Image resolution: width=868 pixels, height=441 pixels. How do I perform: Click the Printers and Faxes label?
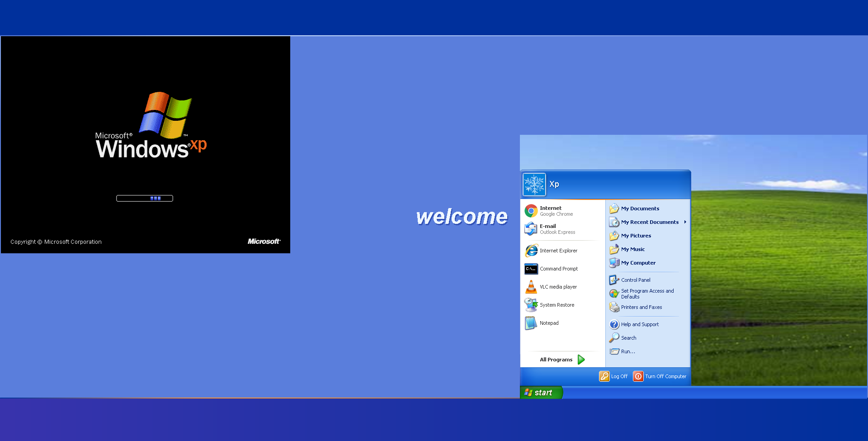click(x=642, y=307)
